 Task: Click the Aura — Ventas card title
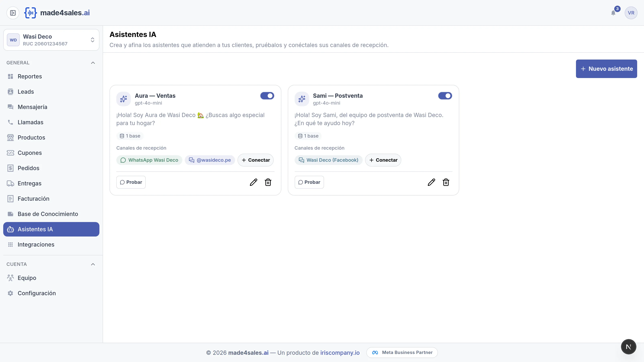pyautogui.click(x=155, y=96)
